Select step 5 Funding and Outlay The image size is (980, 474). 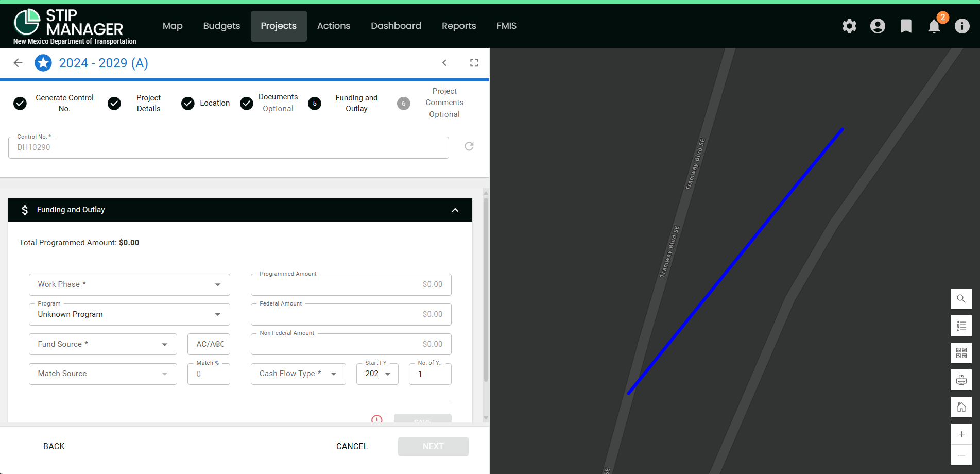pyautogui.click(x=343, y=103)
